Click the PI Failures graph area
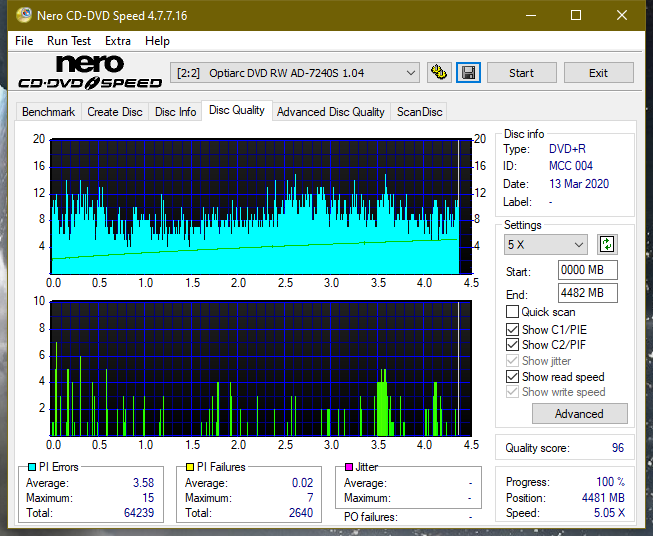 pos(261,369)
